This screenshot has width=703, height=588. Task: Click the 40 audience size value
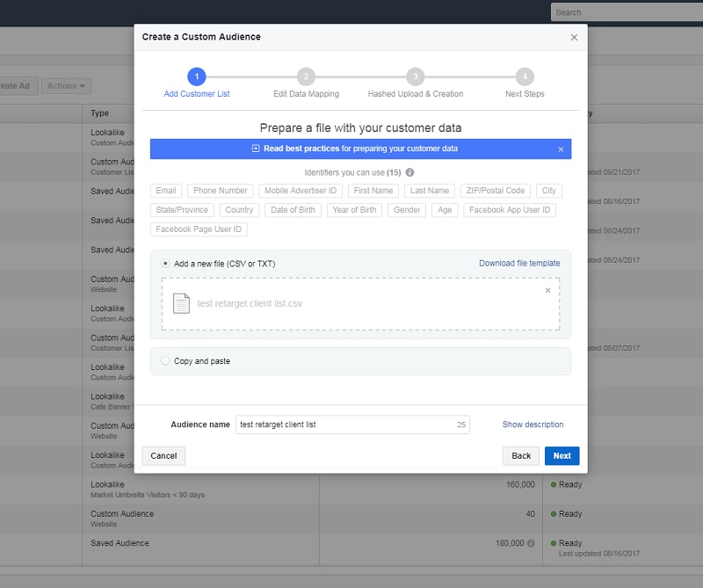pyautogui.click(x=531, y=514)
